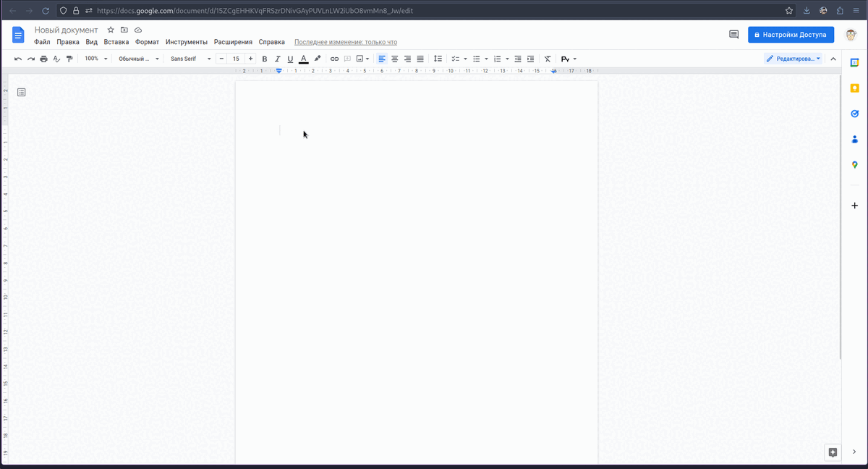
Task: Open the insert image dropdown
Action: click(363, 59)
